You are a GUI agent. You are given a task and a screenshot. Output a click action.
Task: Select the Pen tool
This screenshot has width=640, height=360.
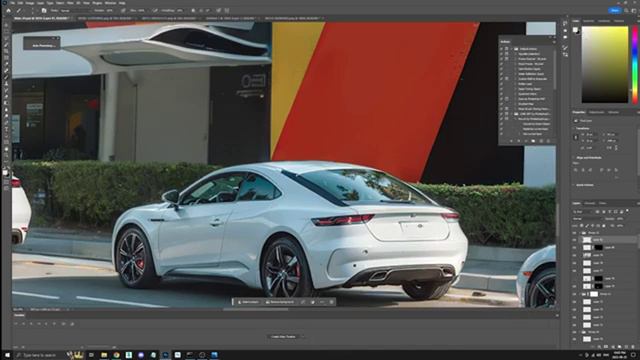[6, 123]
